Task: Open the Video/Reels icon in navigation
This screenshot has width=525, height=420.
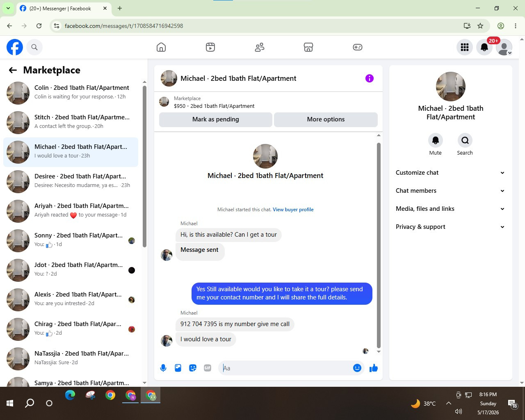Action: (210, 47)
